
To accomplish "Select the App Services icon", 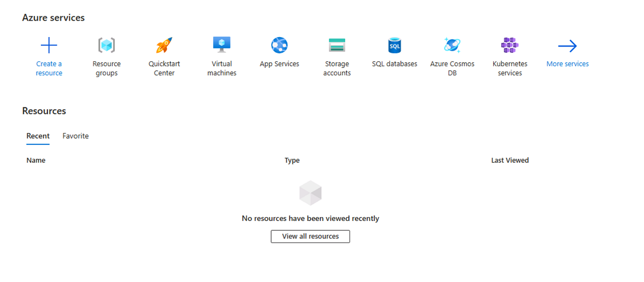I will 279,45.
